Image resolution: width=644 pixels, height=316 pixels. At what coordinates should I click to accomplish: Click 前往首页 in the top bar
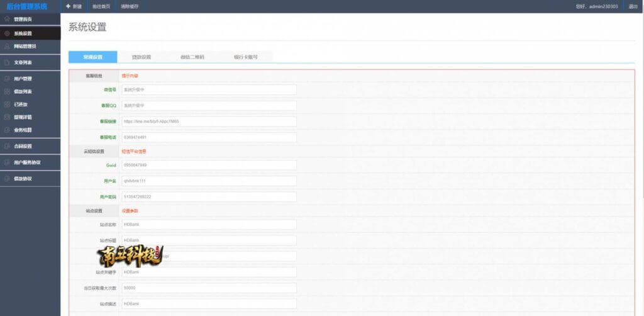pyautogui.click(x=101, y=6)
